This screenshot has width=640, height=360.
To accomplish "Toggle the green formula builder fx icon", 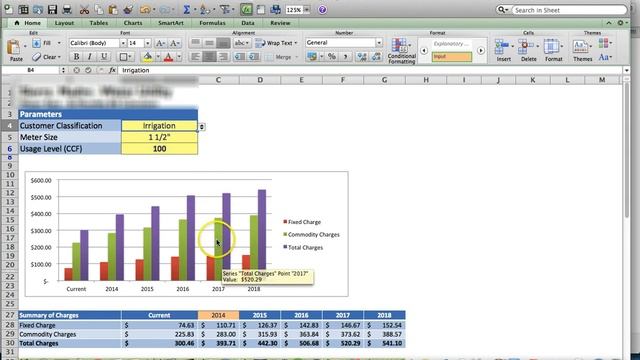I will 246,9.
